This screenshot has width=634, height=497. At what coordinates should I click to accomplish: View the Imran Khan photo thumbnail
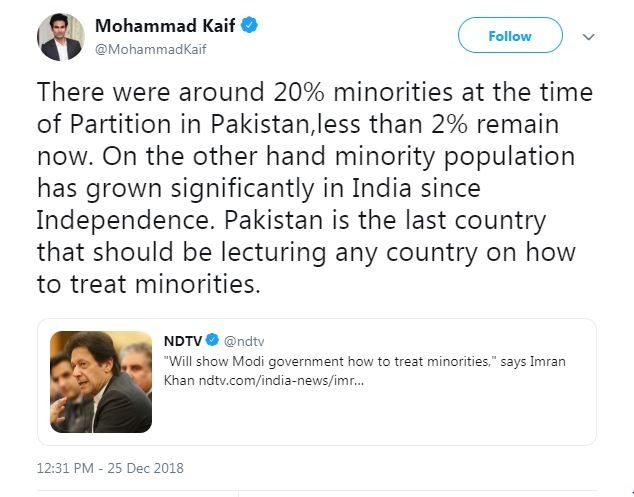pyautogui.click(x=101, y=382)
